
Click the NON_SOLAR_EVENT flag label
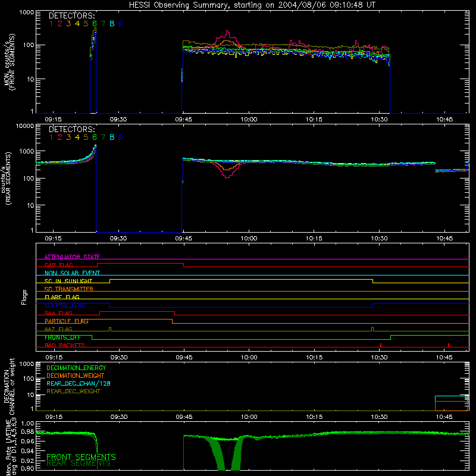[x=72, y=273]
